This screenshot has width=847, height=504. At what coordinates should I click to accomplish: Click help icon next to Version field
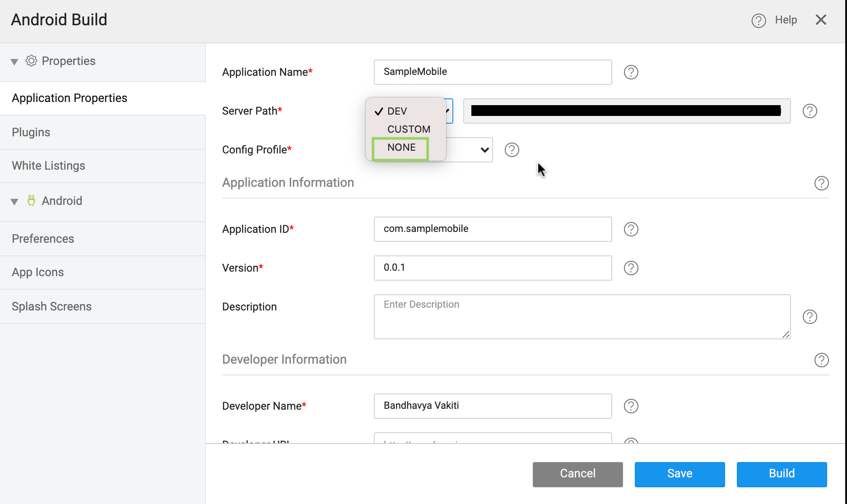pyautogui.click(x=631, y=268)
